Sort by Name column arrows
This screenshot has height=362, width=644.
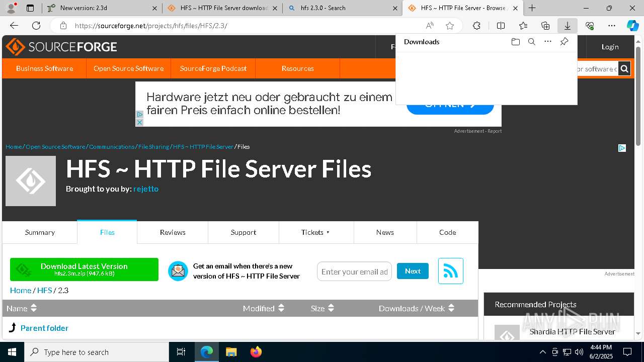click(x=34, y=308)
